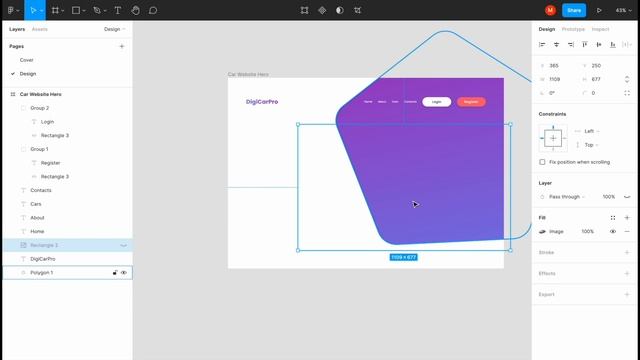Open the zoom level dropdown
Image resolution: width=640 pixels, height=360 pixels.
click(623, 10)
